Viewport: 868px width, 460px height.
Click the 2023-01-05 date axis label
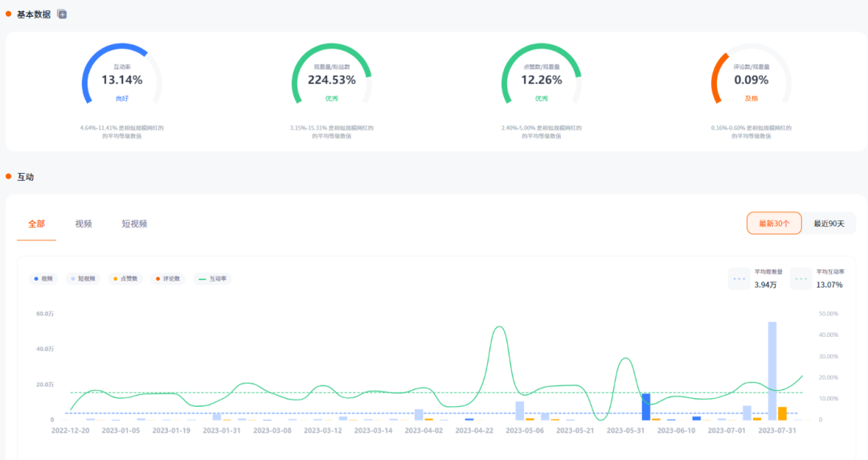[121, 430]
